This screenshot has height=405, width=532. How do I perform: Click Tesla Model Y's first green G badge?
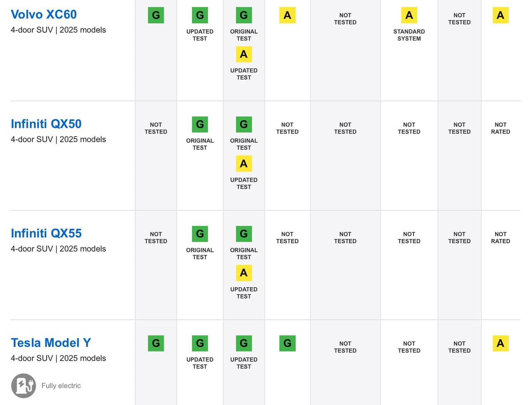156,343
